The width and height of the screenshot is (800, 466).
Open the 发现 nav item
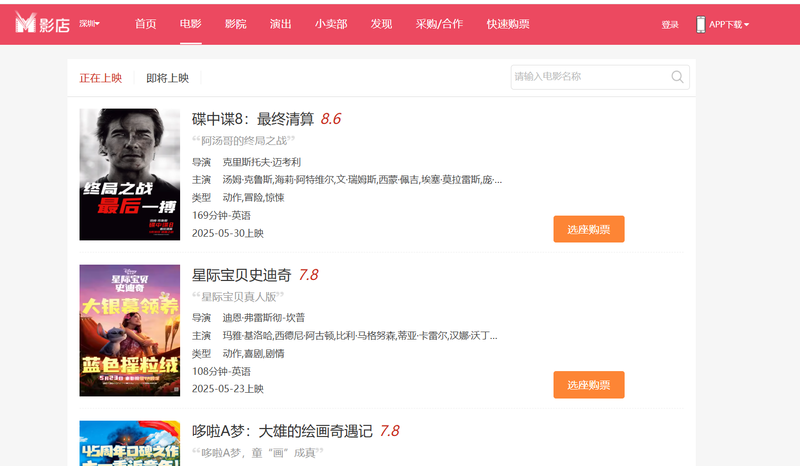click(x=381, y=24)
